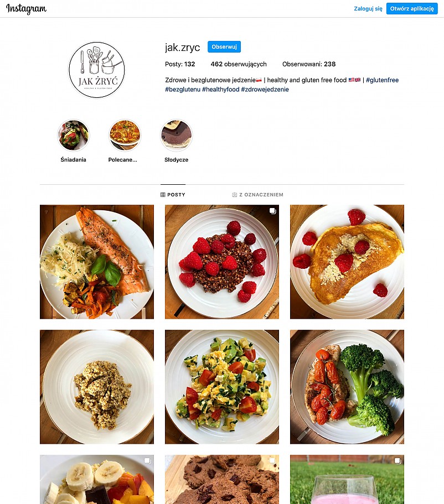Switch to the Z OZNACZENIEM tab
Image resolution: width=444 pixels, height=504 pixels.
tap(258, 195)
